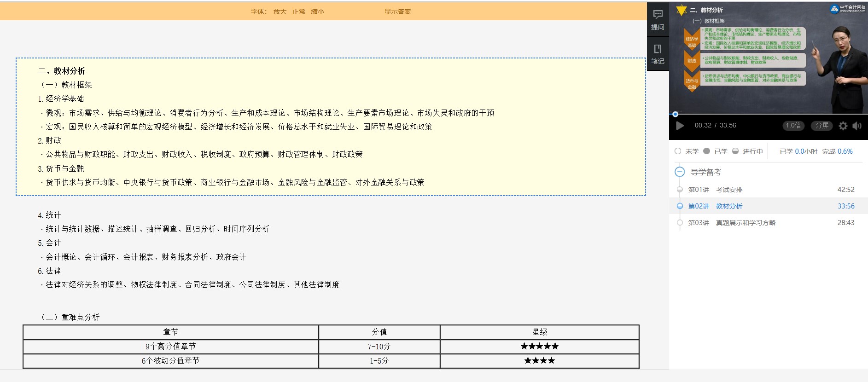Mute the video volume speaker
This screenshot has width=868, height=382.
(x=857, y=126)
